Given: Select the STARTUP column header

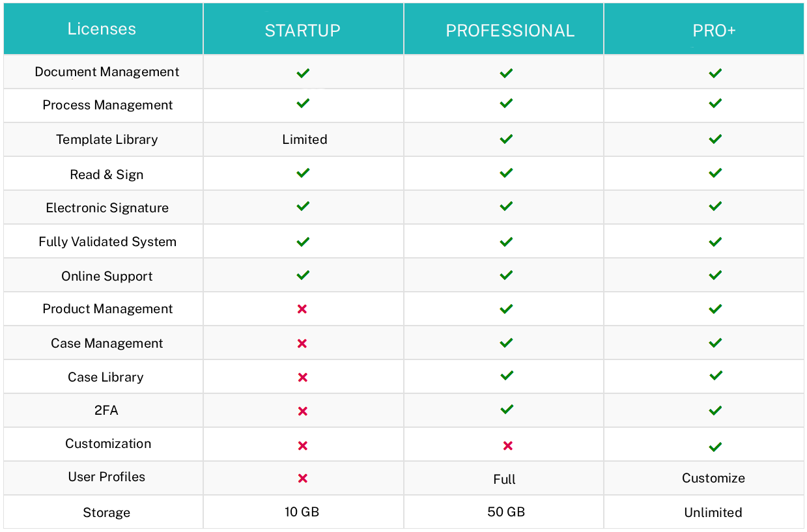Looking at the screenshot, I should pyautogui.click(x=303, y=31).
